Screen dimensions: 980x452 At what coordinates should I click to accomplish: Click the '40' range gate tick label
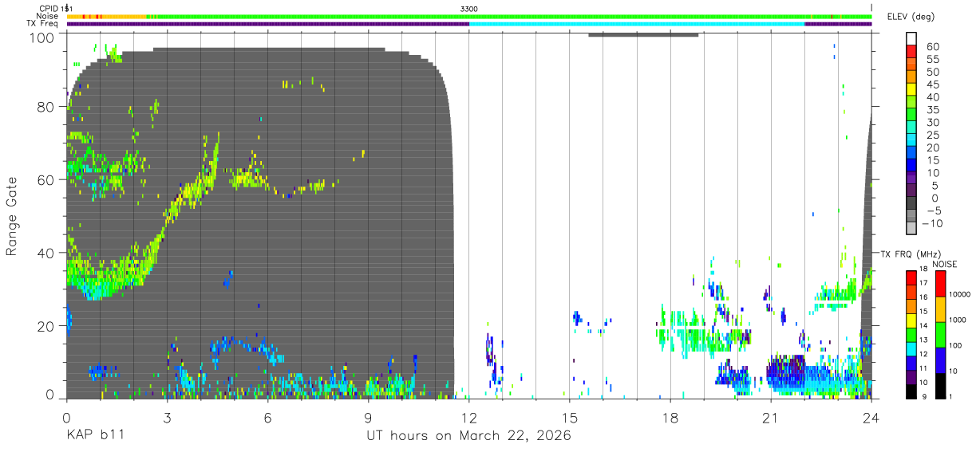[45, 253]
